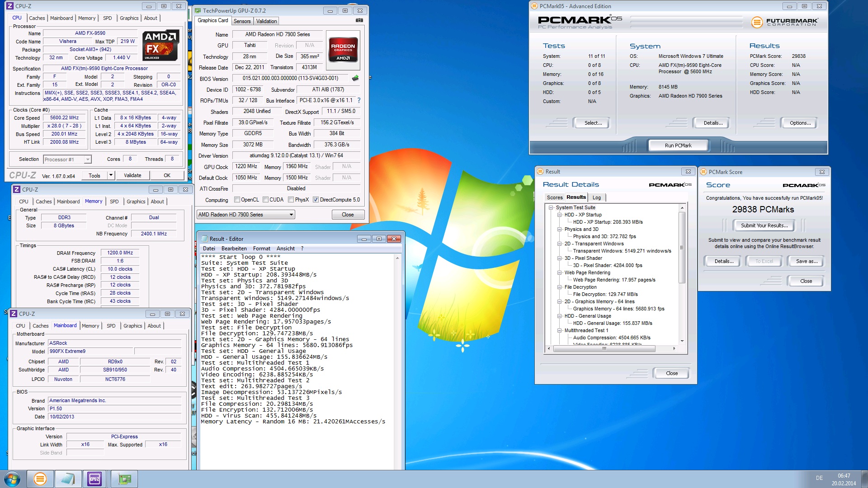The height and width of the screenshot is (488, 868).
Task: Open the Log tab in Result Details
Action: click(x=597, y=197)
